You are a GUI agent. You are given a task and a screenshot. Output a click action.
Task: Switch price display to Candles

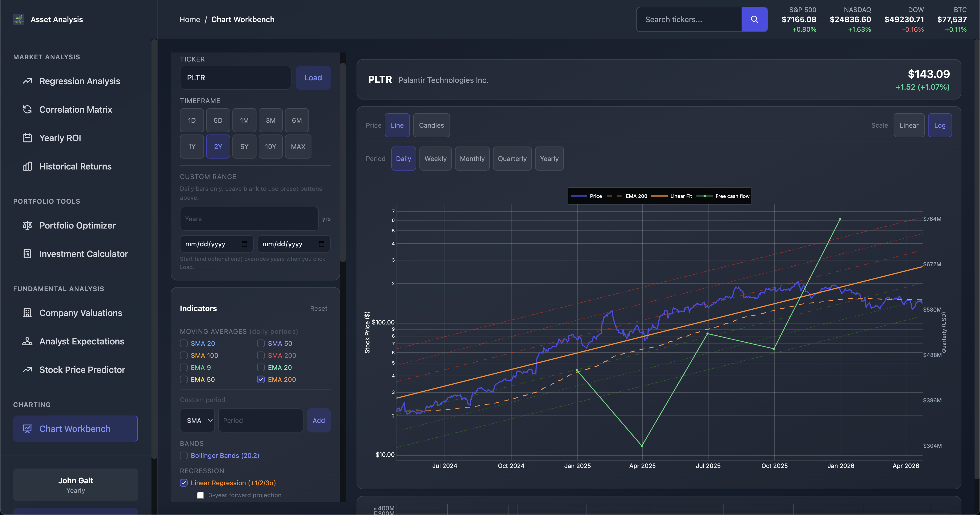pos(431,125)
